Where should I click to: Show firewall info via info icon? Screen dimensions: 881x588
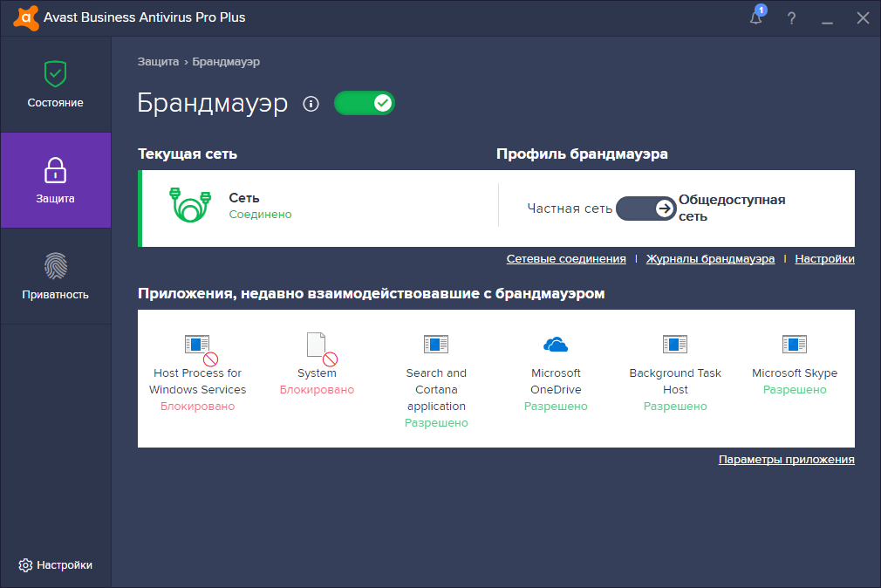[311, 104]
